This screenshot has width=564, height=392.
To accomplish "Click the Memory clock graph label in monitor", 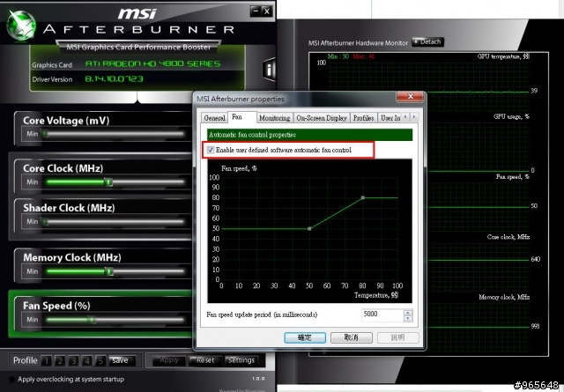I will tap(504, 297).
